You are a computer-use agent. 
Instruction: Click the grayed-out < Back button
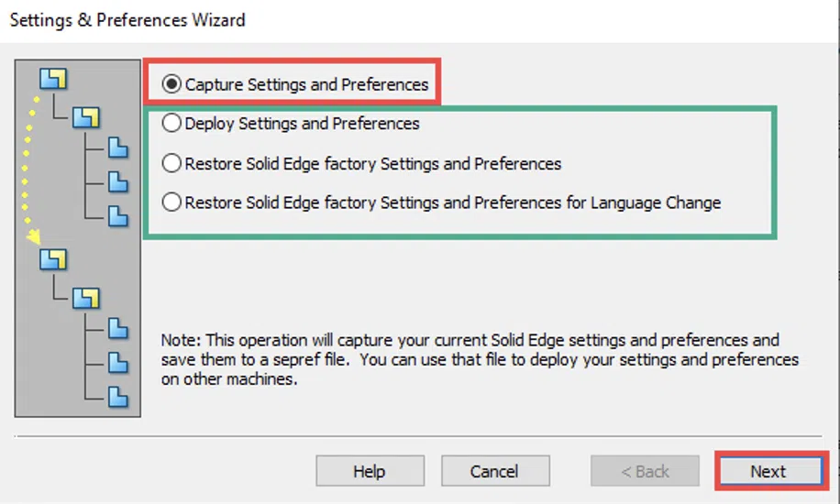click(645, 471)
